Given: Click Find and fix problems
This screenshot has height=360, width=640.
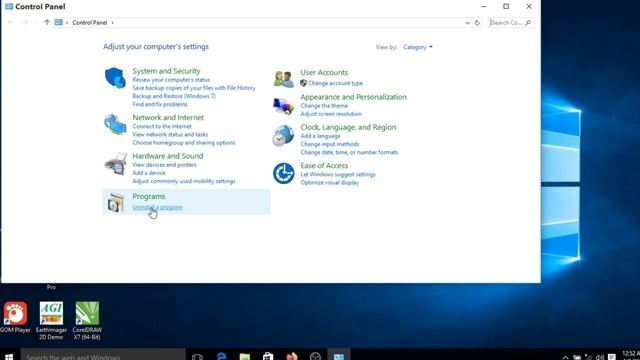Looking at the screenshot, I should [160, 104].
